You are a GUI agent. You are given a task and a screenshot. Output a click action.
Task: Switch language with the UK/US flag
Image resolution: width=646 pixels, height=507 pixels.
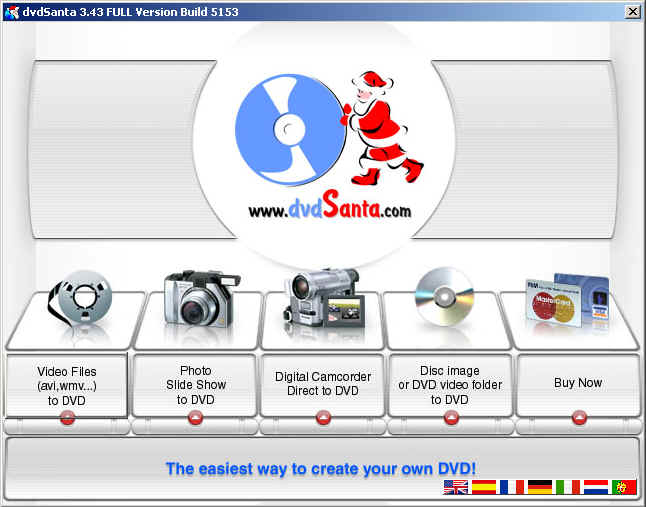(456, 487)
